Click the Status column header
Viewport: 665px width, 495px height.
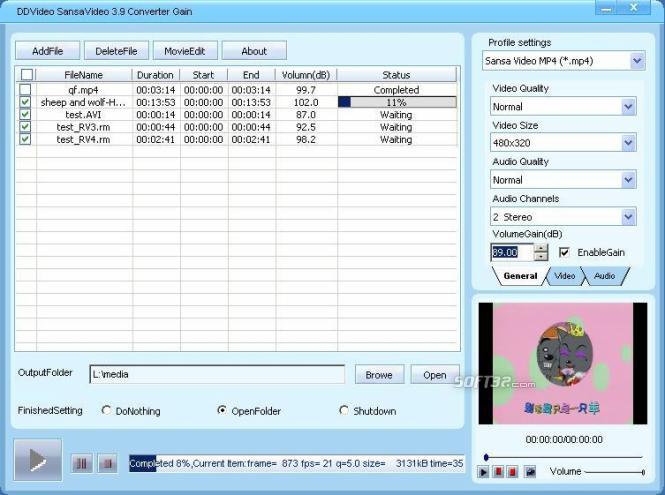(397, 75)
